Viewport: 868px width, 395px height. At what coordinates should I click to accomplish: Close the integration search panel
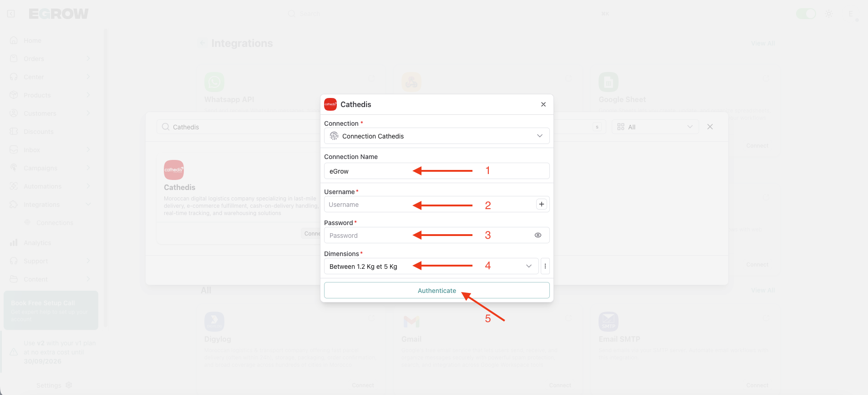710,127
